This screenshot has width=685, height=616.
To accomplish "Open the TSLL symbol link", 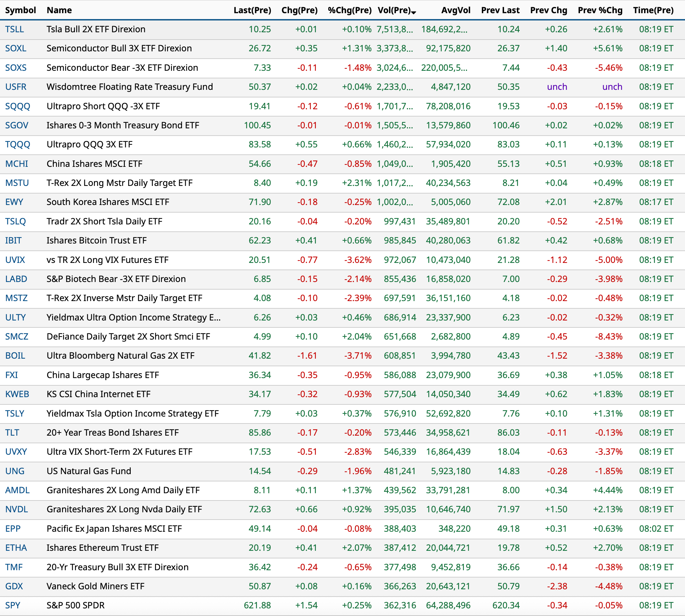I will click(x=15, y=29).
